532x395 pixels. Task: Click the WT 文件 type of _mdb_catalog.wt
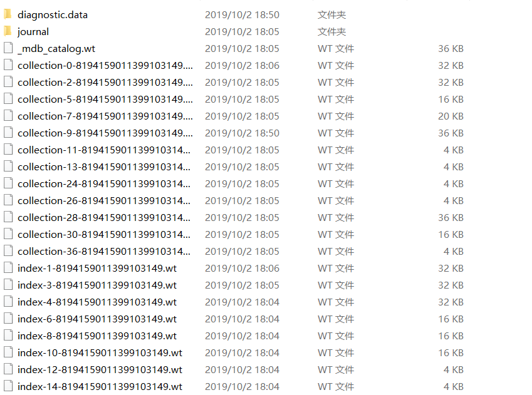click(x=336, y=49)
